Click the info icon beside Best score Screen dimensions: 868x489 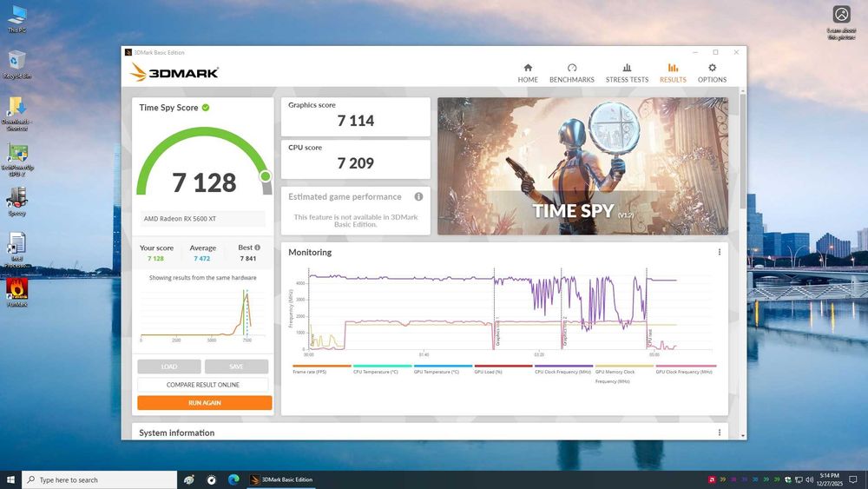click(257, 248)
